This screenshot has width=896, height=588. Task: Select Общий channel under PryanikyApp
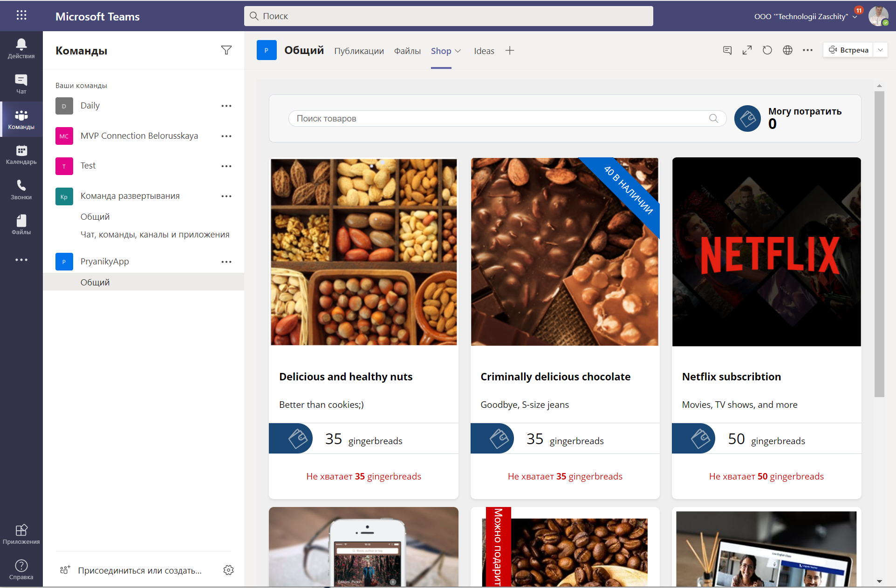tap(144, 282)
